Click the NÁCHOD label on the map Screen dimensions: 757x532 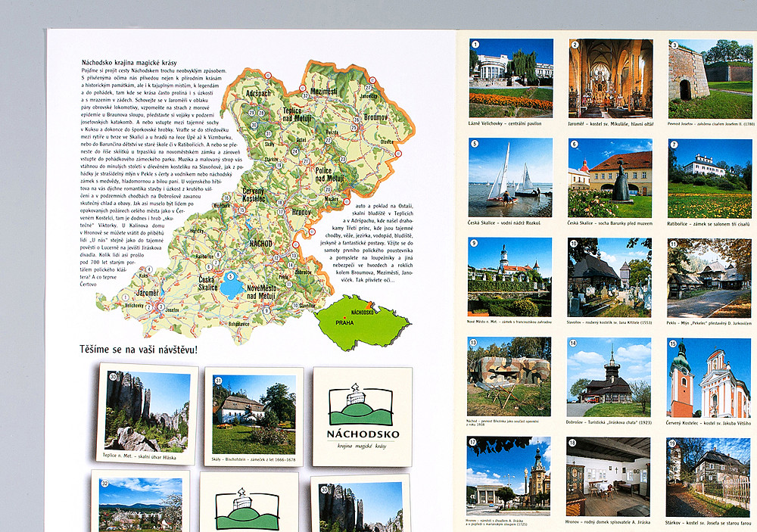click(260, 244)
